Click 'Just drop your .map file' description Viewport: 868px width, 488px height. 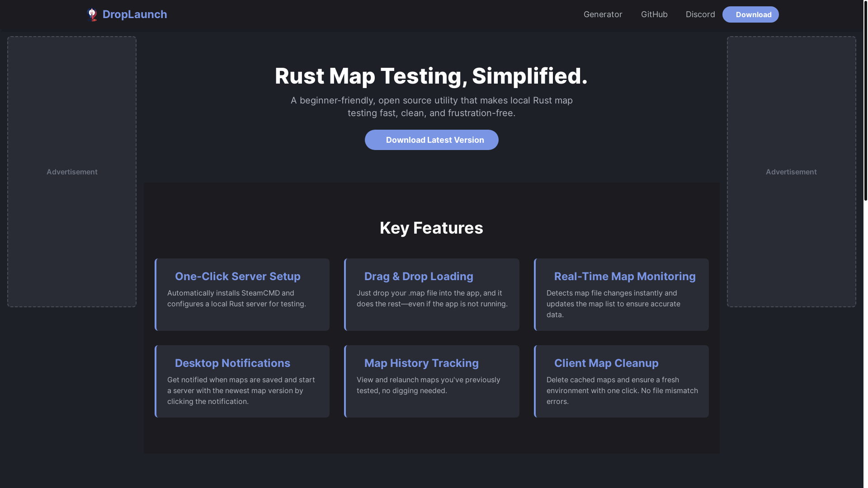coord(432,298)
